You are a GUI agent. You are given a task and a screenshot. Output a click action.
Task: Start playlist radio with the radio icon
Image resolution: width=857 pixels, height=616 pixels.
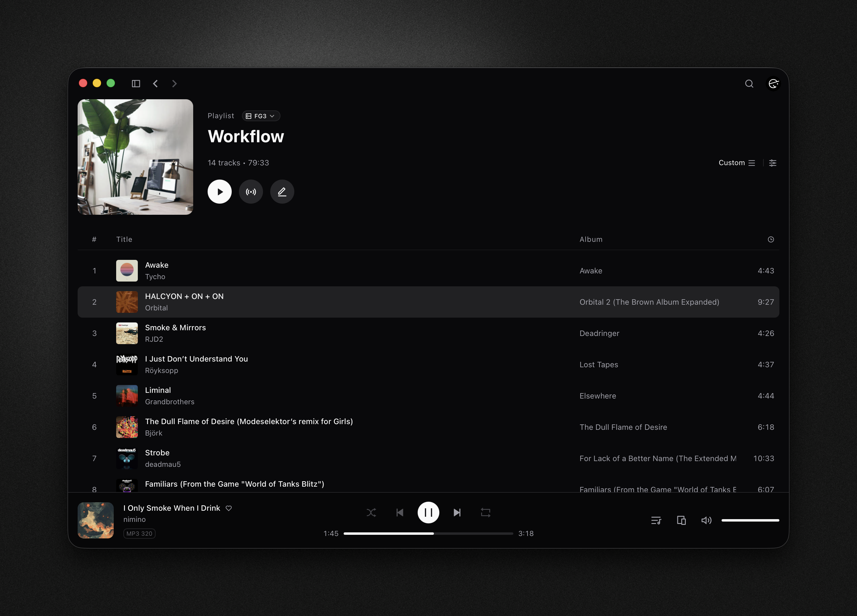(x=251, y=192)
